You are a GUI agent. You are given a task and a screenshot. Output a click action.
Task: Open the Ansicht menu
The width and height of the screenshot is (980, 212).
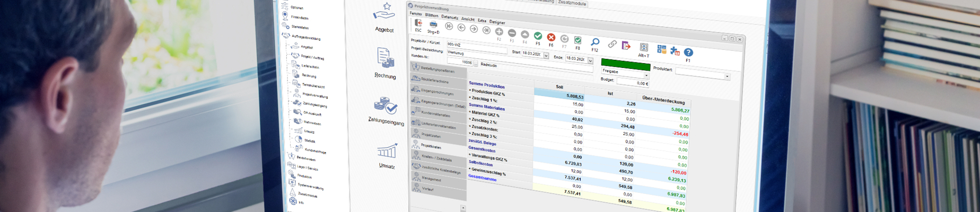pos(468,19)
